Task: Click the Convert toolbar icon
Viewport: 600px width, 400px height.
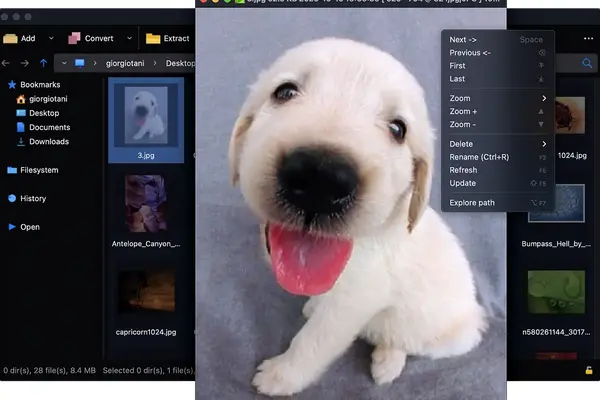Action: tap(74, 39)
